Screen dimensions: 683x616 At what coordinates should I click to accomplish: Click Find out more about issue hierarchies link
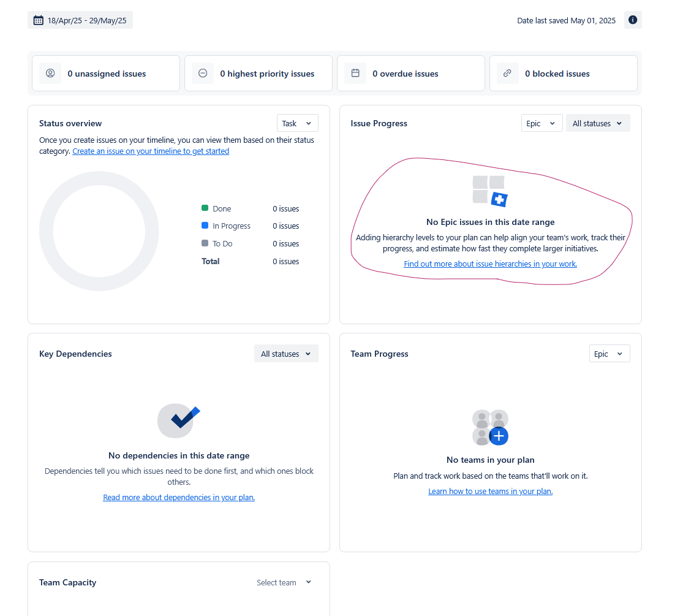tap(490, 264)
